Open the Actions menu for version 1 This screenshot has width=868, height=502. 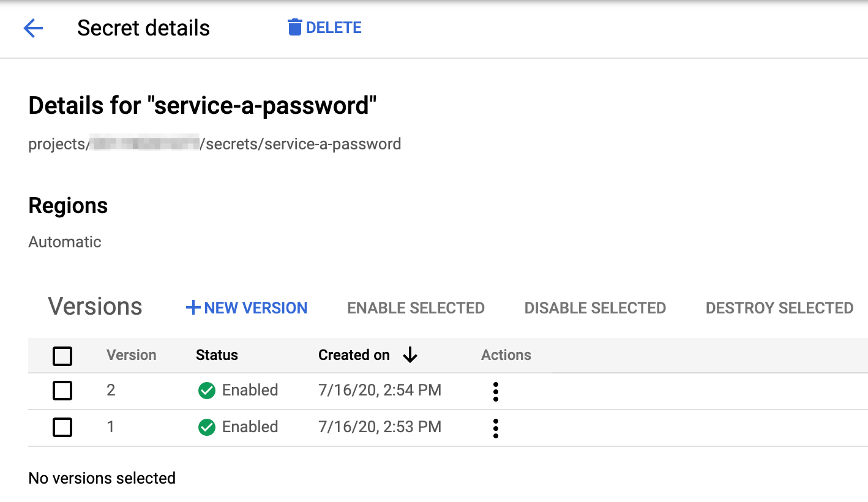pos(495,428)
